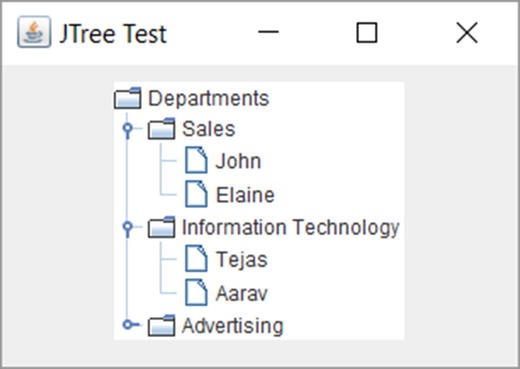Click the file icon beside Elaine

pyautogui.click(x=196, y=194)
